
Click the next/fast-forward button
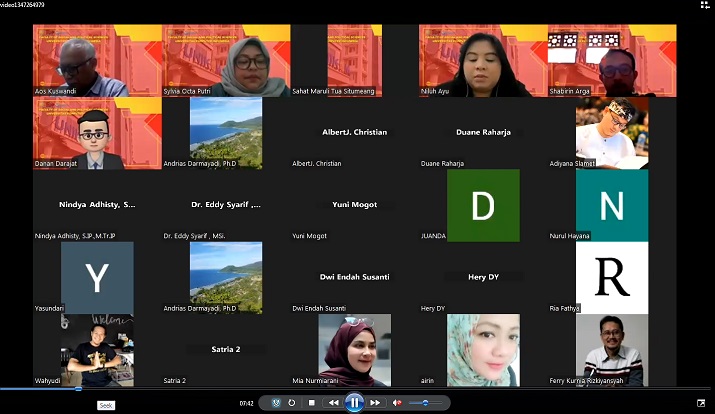coord(375,403)
